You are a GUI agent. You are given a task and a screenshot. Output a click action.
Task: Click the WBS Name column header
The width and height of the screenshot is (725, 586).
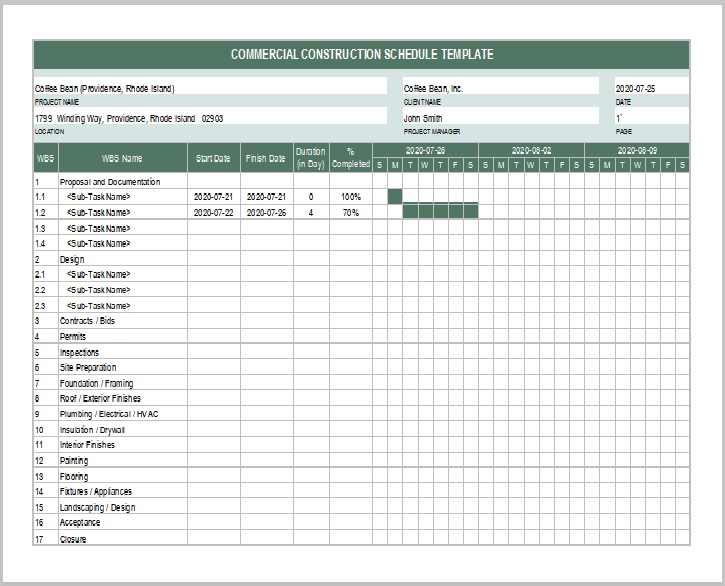tap(123, 158)
